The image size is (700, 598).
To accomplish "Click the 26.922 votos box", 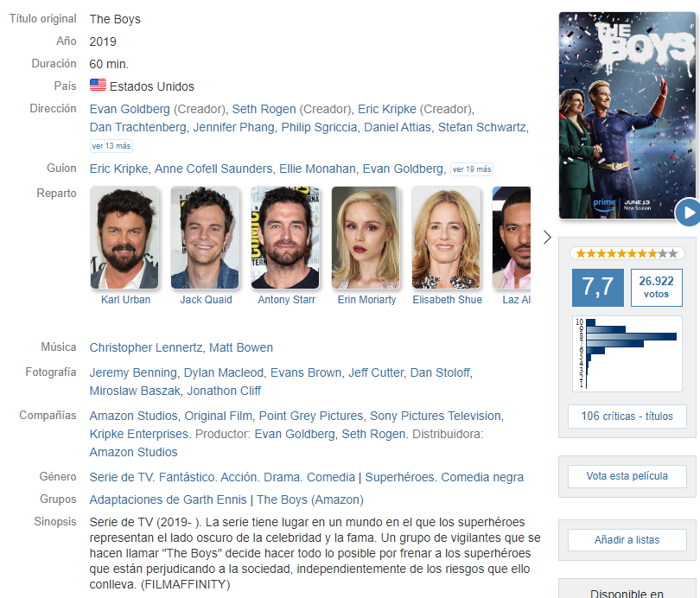I will [656, 288].
